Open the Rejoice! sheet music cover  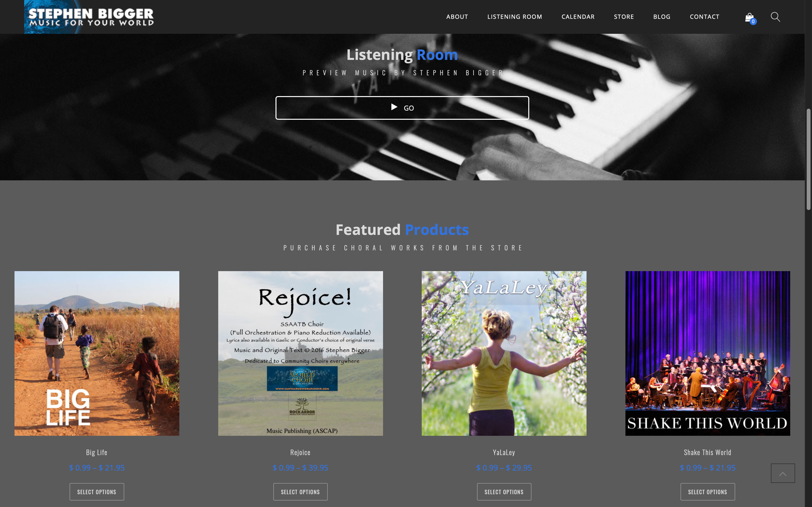pos(300,353)
